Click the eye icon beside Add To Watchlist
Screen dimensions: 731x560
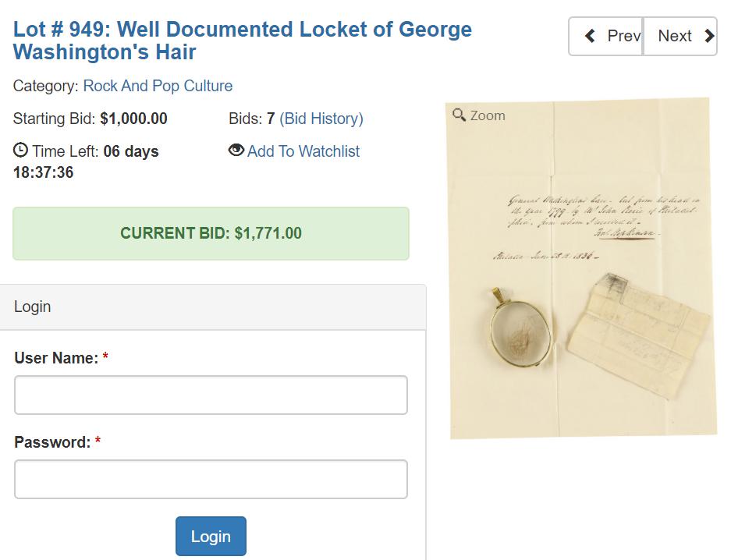click(x=236, y=151)
